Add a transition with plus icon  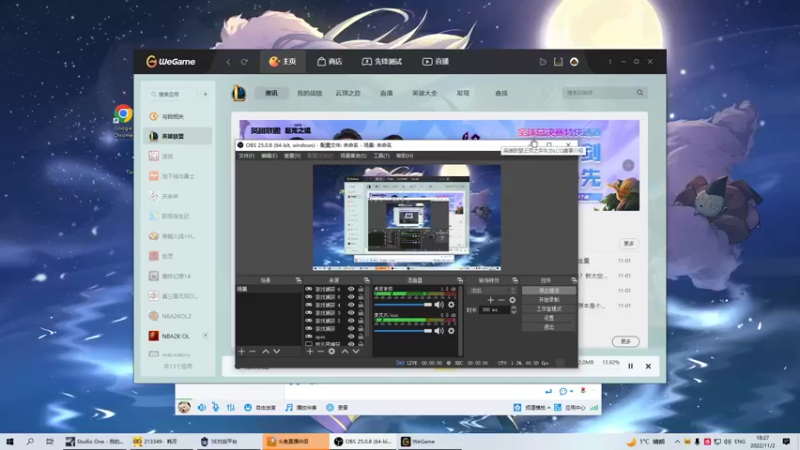(x=490, y=300)
